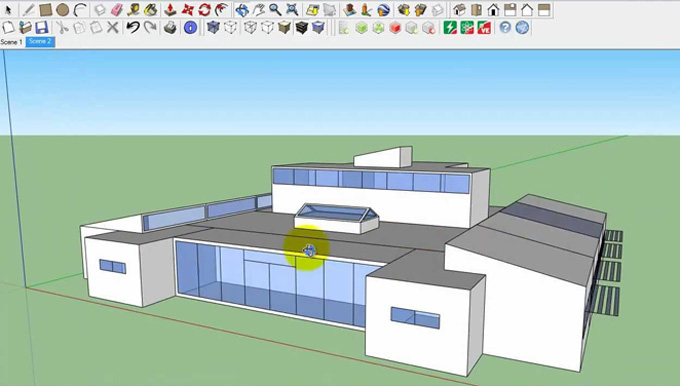Click the Copy icon
This screenshot has width=680, height=386.
pyautogui.click(x=79, y=28)
